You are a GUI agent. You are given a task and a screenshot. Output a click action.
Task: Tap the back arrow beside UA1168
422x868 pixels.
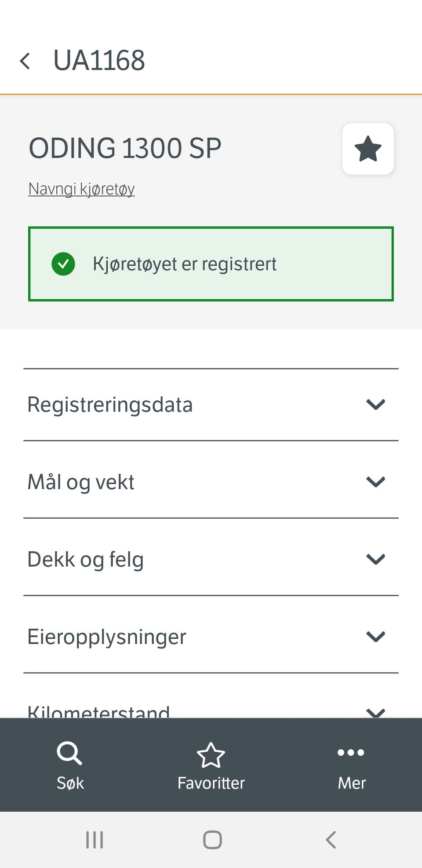click(x=25, y=61)
